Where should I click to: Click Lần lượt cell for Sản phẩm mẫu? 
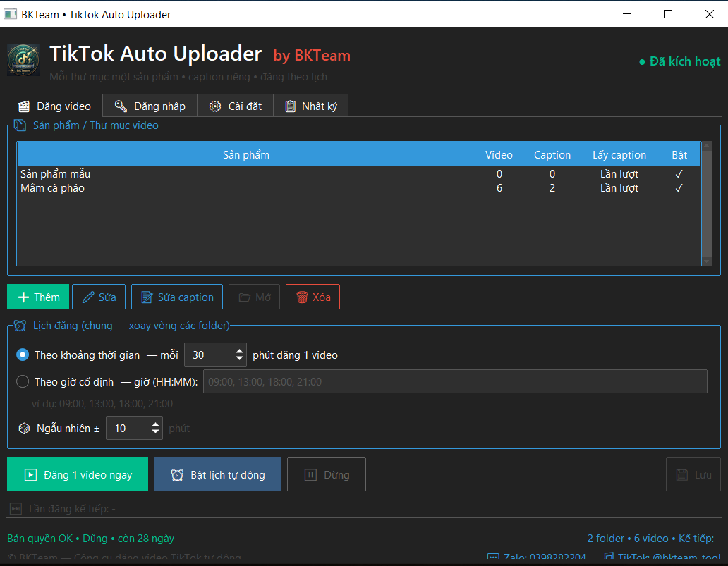tap(619, 174)
